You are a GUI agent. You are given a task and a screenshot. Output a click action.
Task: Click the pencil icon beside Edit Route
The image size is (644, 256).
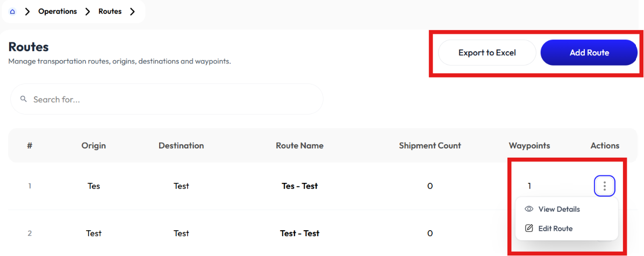(529, 228)
